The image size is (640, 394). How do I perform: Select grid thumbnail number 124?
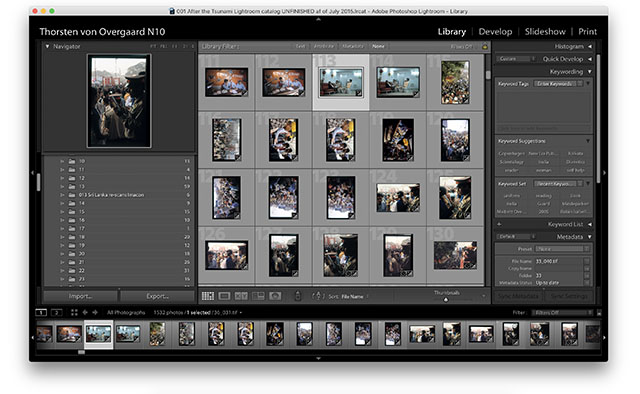click(x=398, y=198)
